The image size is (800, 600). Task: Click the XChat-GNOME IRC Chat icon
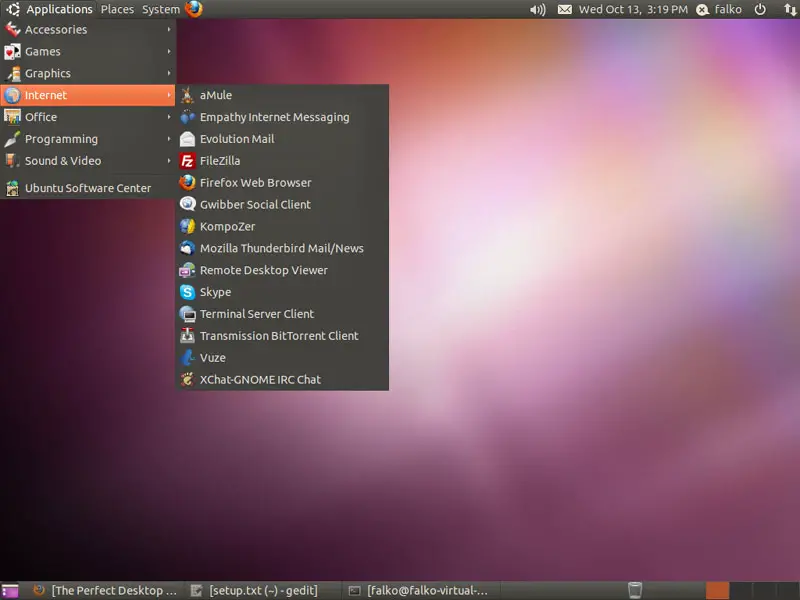point(187,379)
